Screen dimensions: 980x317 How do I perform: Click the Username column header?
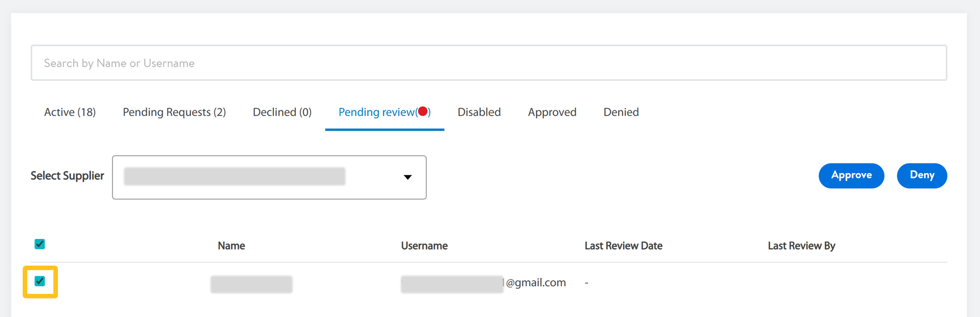[424, 246]
